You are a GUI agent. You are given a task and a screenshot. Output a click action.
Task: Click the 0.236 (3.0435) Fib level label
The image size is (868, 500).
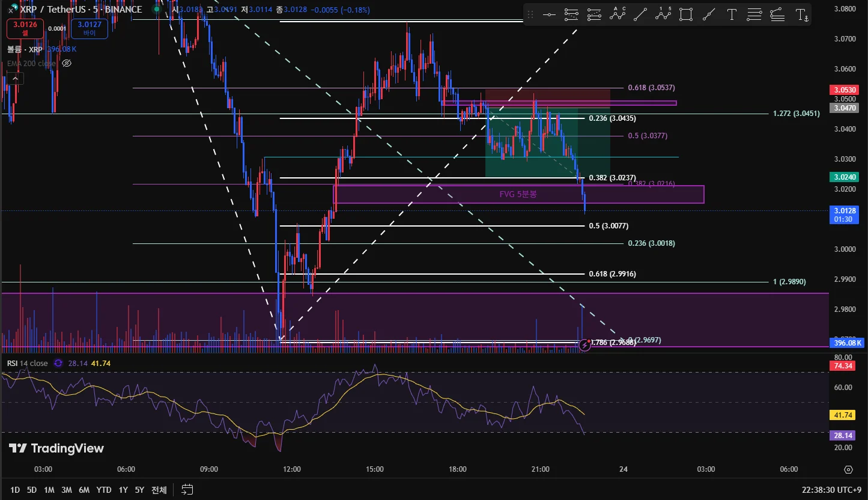[612, 118]
